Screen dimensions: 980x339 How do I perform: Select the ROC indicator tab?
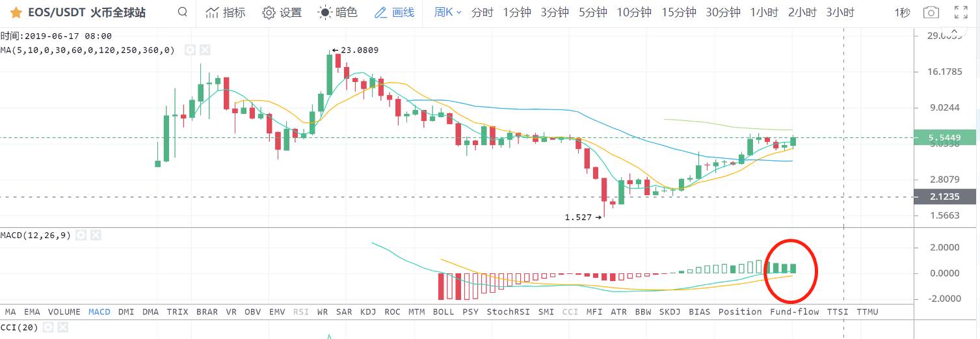[x=393, y=312]
